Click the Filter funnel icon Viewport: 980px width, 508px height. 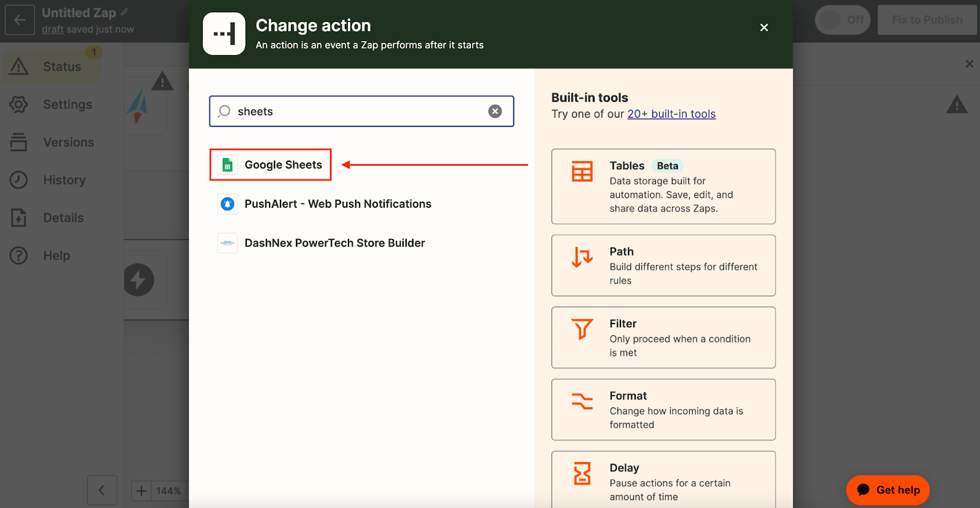(582, 329)
